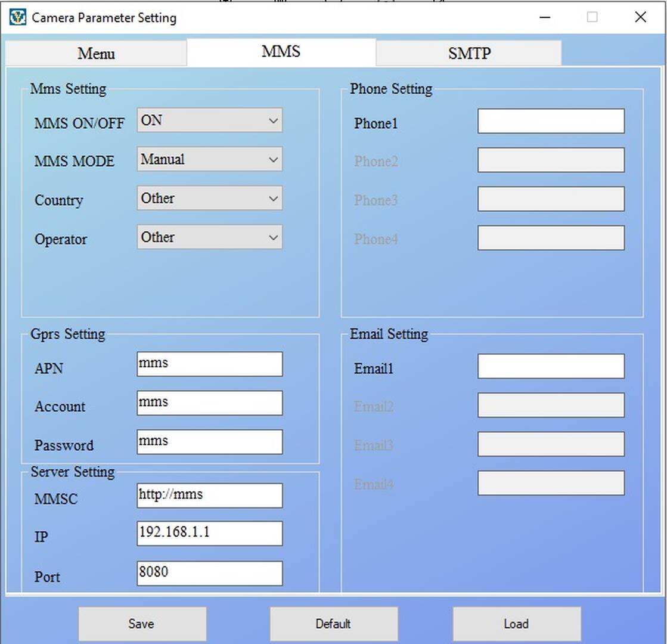The height and width of the screenshot is (644, 667).
Task: Click the Load button
Action: [516, 624]
